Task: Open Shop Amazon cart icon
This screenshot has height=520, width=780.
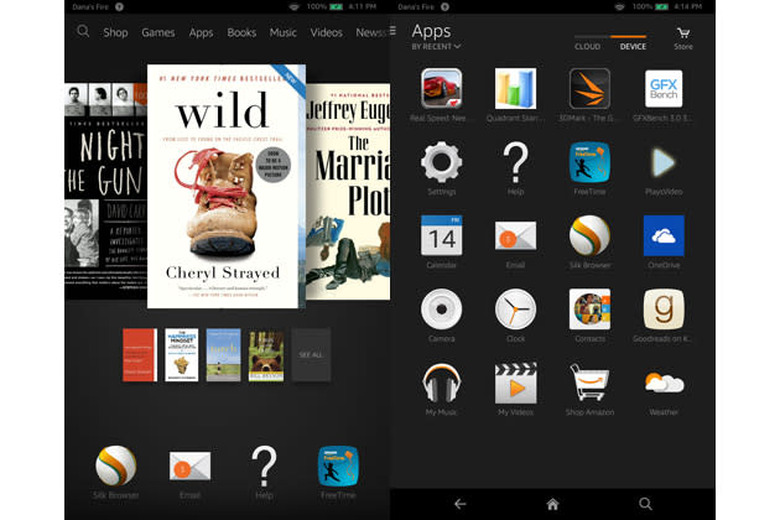Action: coord(589,383)
